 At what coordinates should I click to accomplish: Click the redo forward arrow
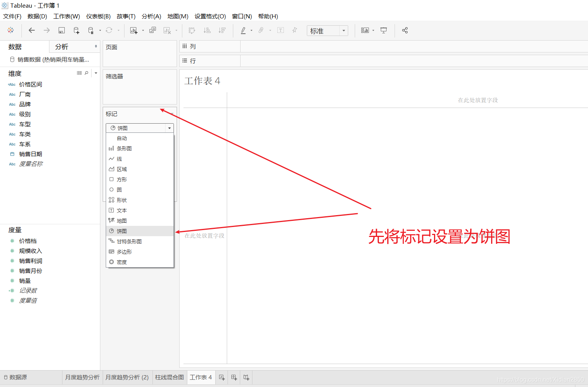tap(47, 30)
